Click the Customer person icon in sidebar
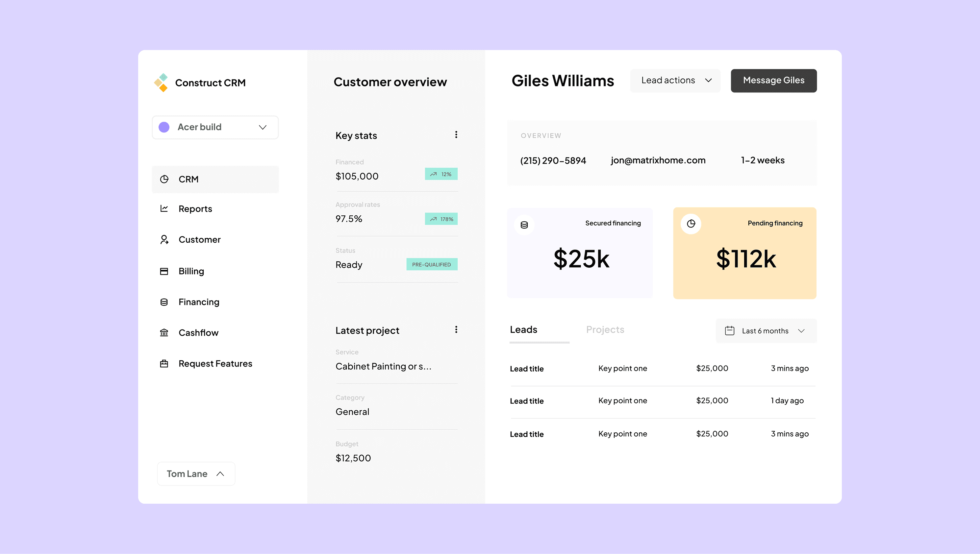The height and width of the screenshot is (554, 980). (164, 240)
